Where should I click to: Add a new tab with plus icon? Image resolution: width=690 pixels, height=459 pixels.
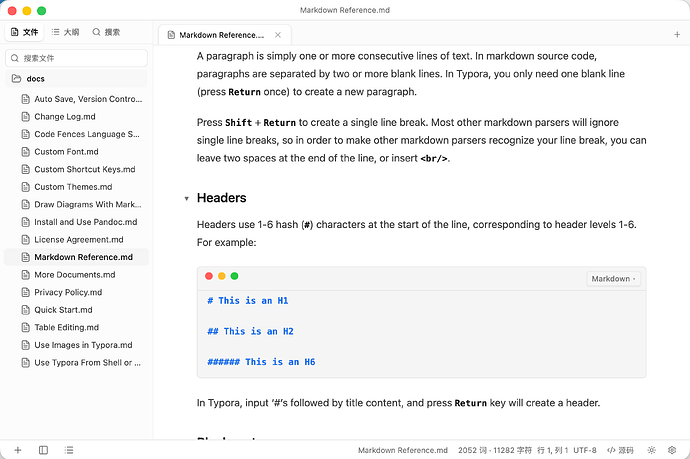coord(677,34)
